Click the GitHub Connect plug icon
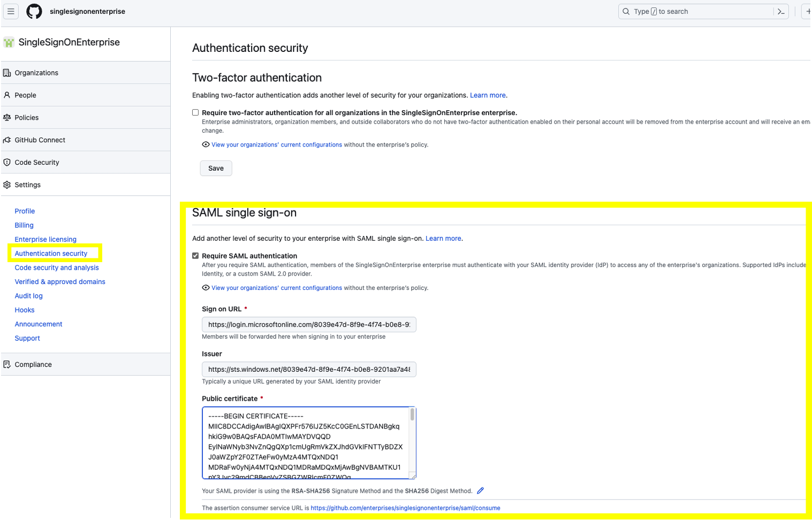812x520 pixels. point(7,140)
